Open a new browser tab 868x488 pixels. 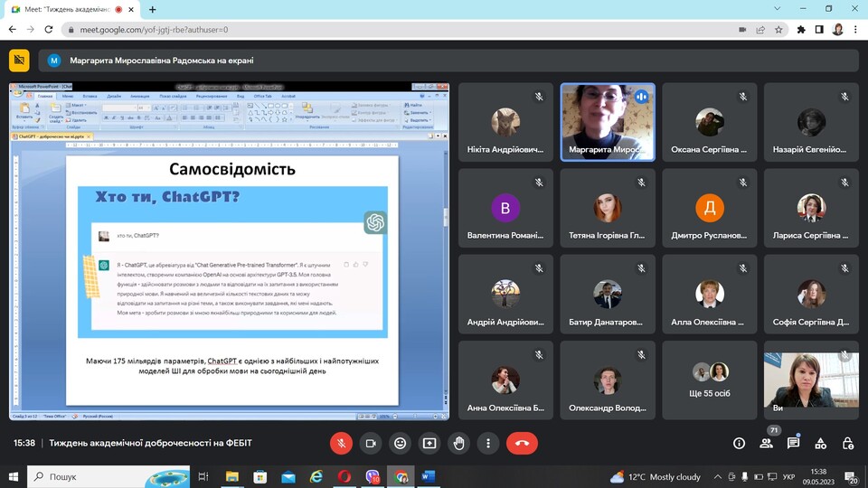point(152,9)
